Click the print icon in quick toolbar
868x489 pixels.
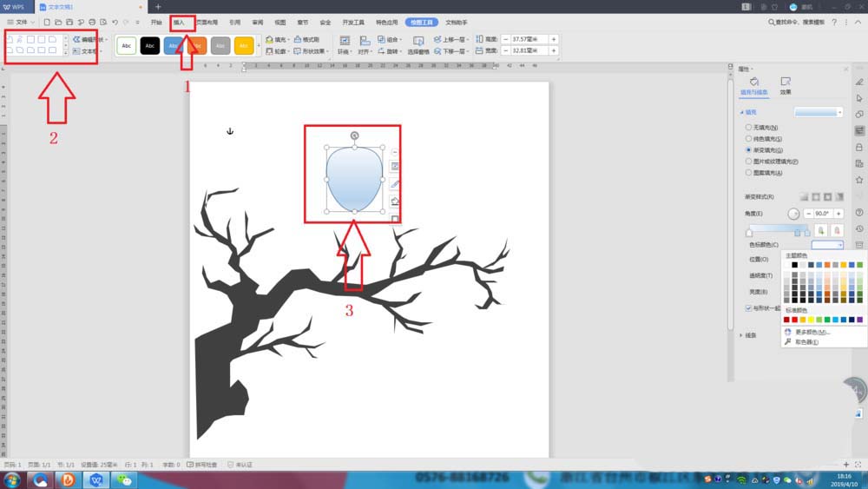pyautogui.click(x=92, y=23)
